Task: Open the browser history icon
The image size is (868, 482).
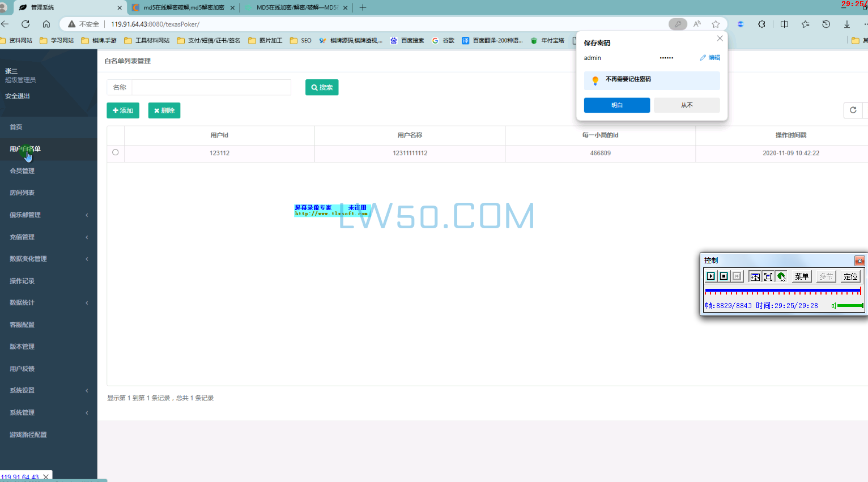Action: coord(826,24)
